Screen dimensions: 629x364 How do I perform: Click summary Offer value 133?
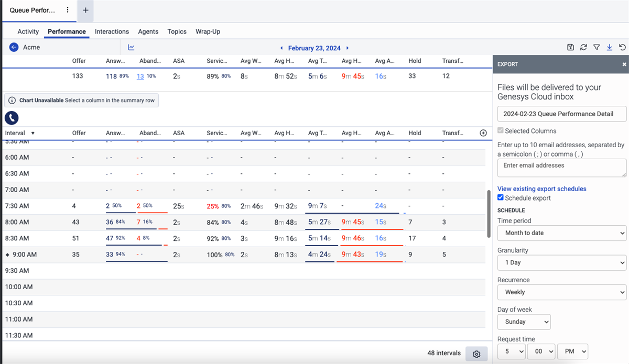click(78, 76)
